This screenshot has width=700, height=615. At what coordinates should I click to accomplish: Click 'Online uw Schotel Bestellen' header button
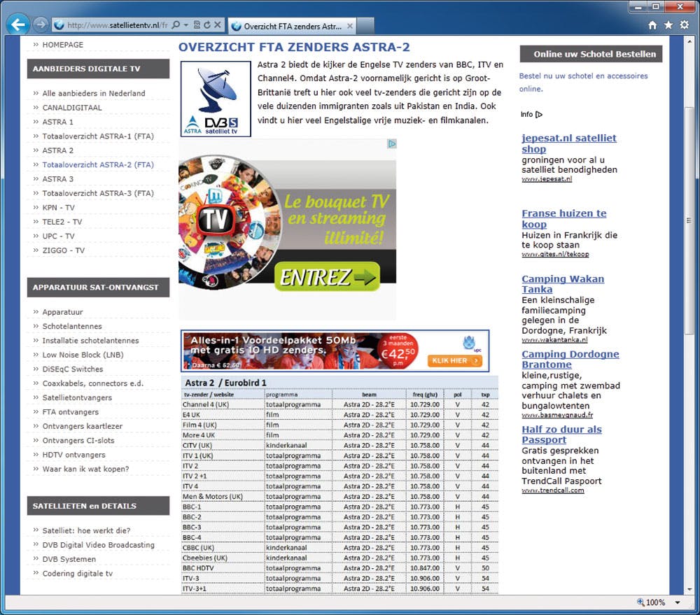tap(591, 54)
